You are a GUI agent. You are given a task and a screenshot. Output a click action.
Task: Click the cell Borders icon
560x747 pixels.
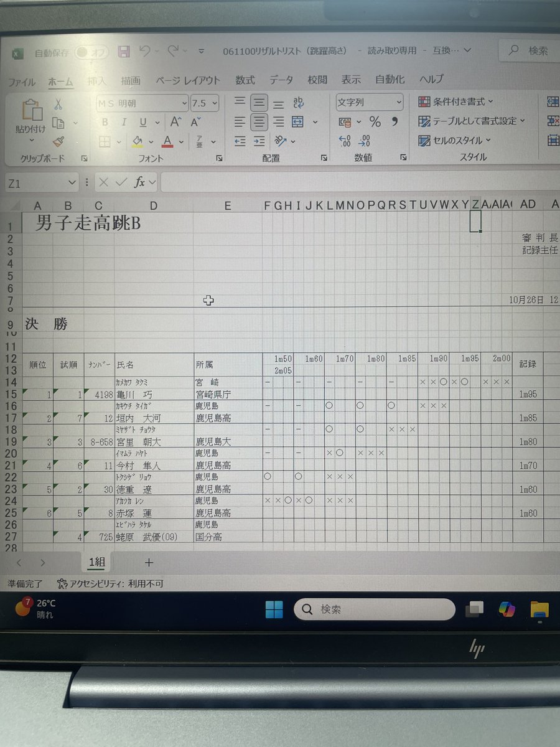click(x=105, y=142)
